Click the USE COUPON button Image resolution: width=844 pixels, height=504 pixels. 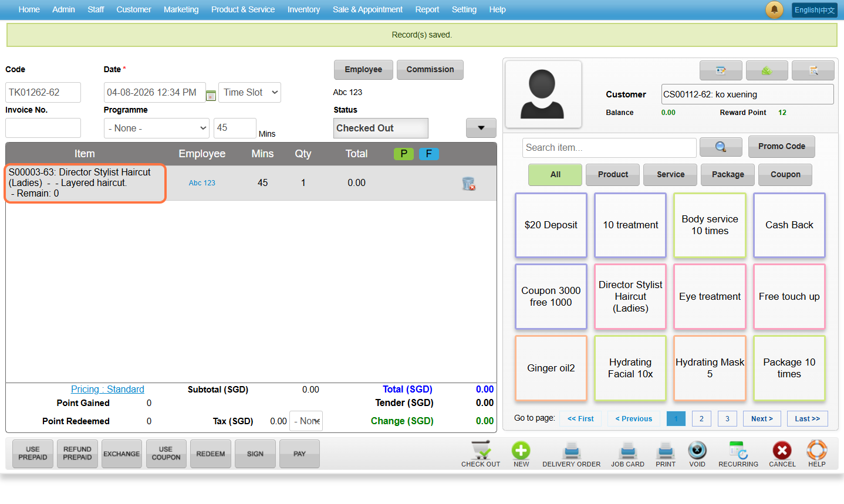pyautogui.click(x=166, y=454)
